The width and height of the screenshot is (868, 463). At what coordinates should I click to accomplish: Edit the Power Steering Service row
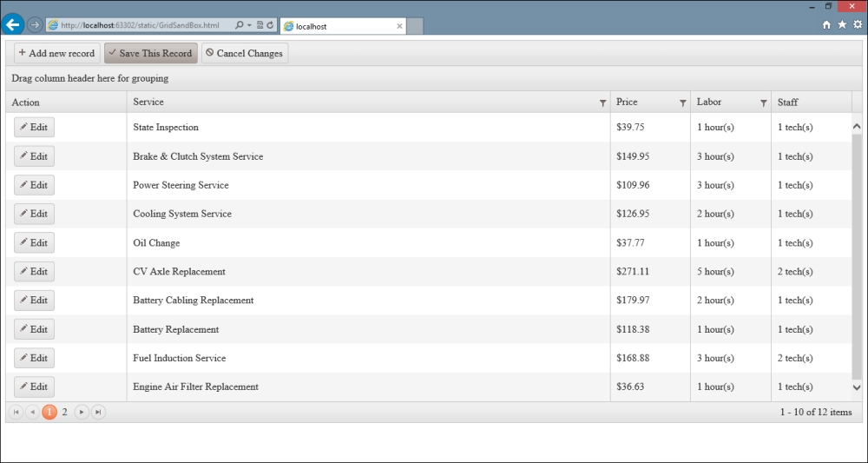35,185
